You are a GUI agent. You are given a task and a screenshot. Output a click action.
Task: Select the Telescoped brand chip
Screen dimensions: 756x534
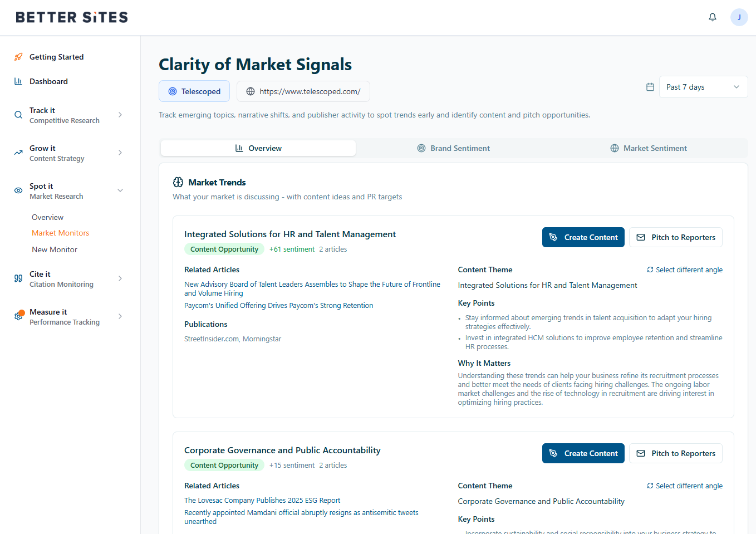point(194,91)
